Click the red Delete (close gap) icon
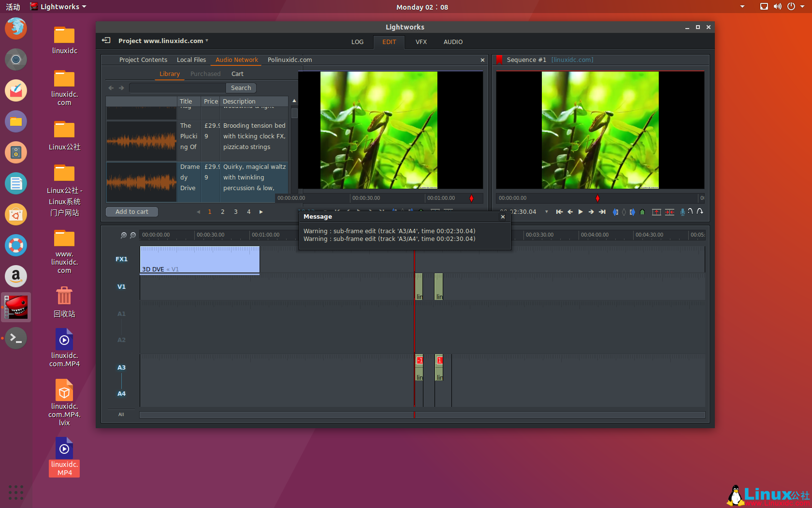 [x=669, y=212]
